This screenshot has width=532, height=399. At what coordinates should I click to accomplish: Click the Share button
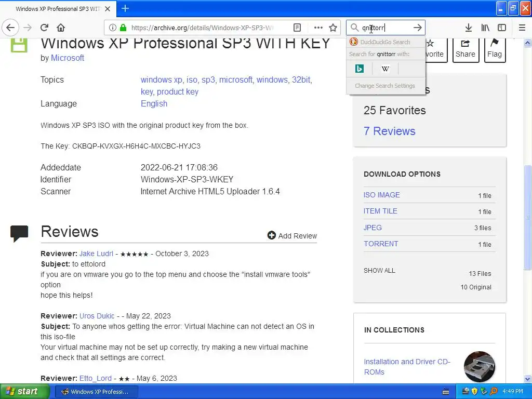pyautogui.click(x=465, y=49)
